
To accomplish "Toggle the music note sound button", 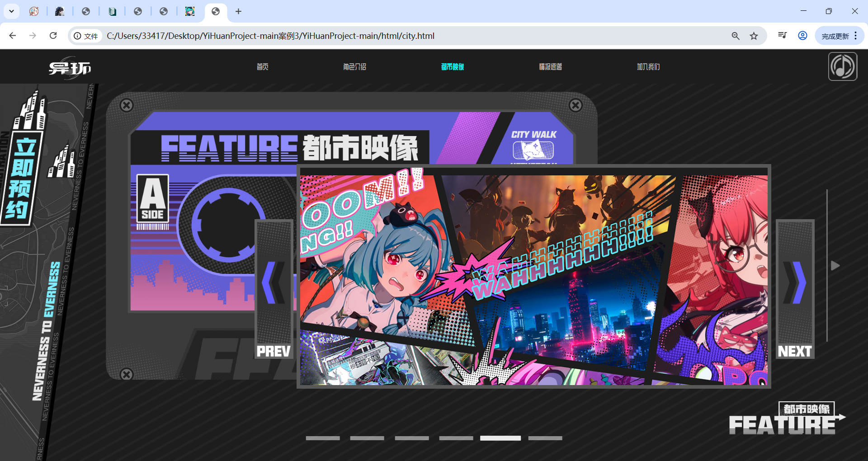I will pos(843,66).
